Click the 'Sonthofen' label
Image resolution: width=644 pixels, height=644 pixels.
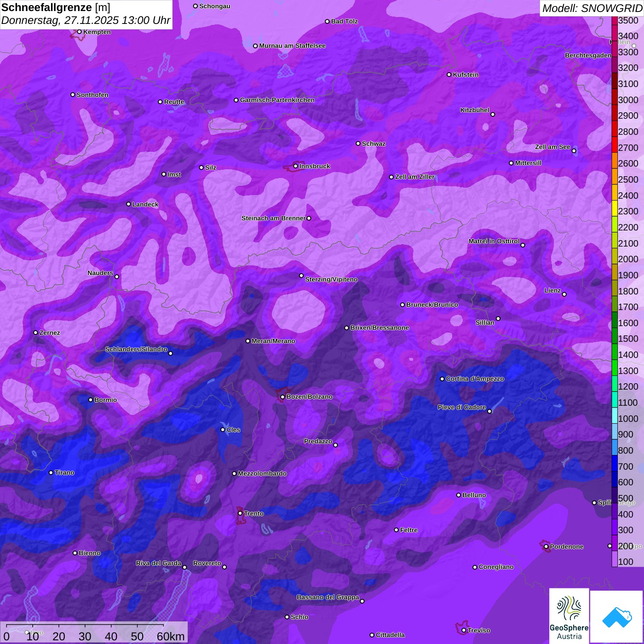point(92,95)
